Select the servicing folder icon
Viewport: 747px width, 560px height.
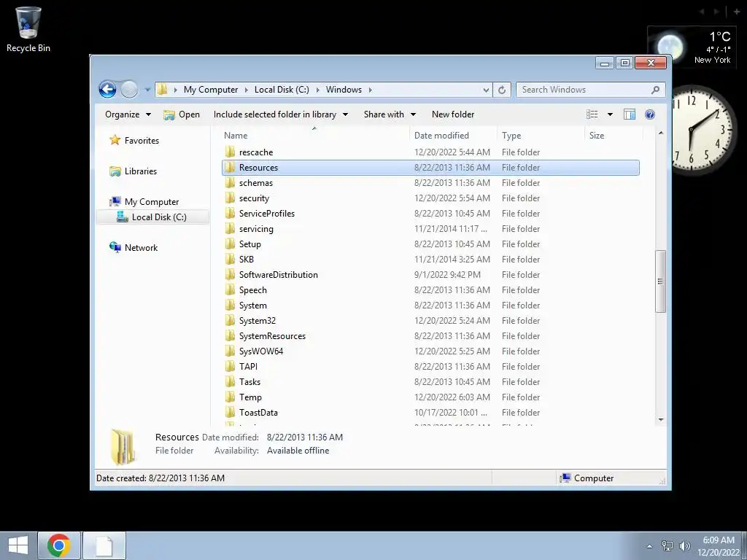(230, 228)
